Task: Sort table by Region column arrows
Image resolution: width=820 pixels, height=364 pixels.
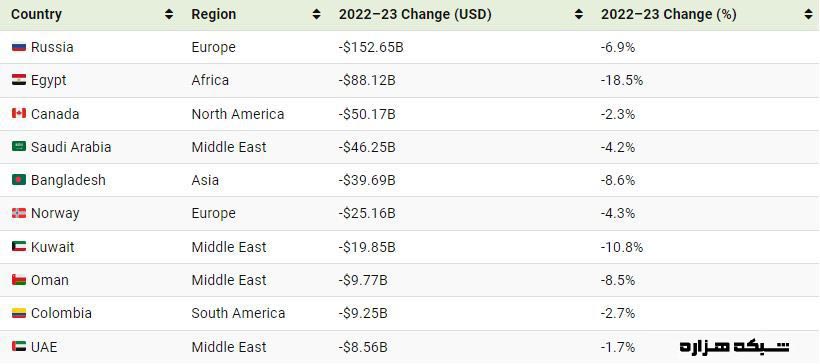Action: point(316,15)
